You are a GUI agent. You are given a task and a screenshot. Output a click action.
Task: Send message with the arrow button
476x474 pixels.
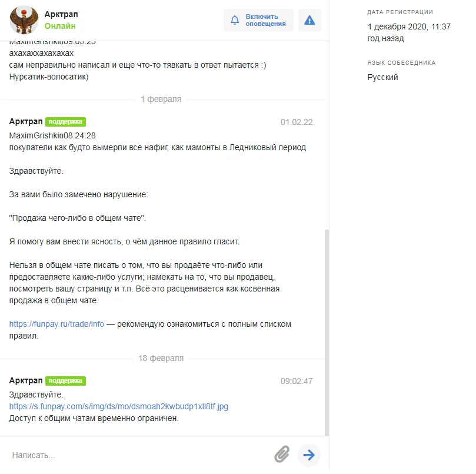pyautogui.click(x=309, y=455)
